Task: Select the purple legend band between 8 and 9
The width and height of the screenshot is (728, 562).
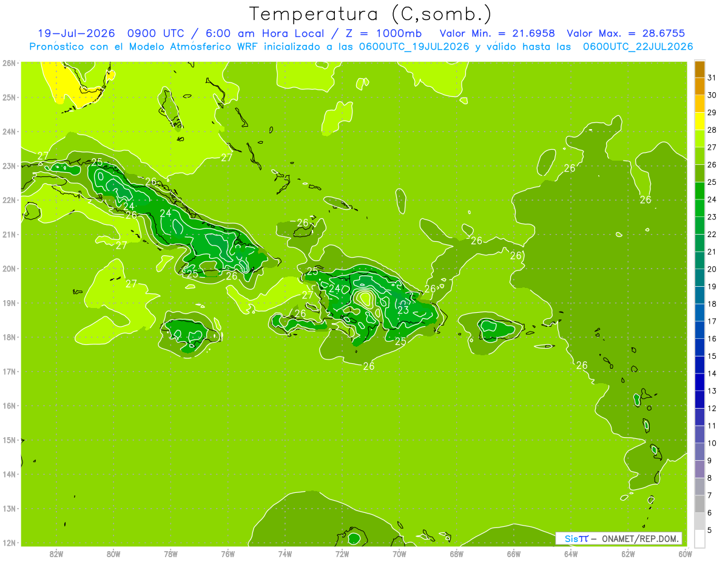Action: 699,469
